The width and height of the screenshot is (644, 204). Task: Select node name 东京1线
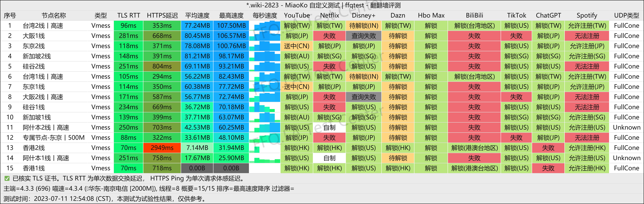click(x=34, y=87)
